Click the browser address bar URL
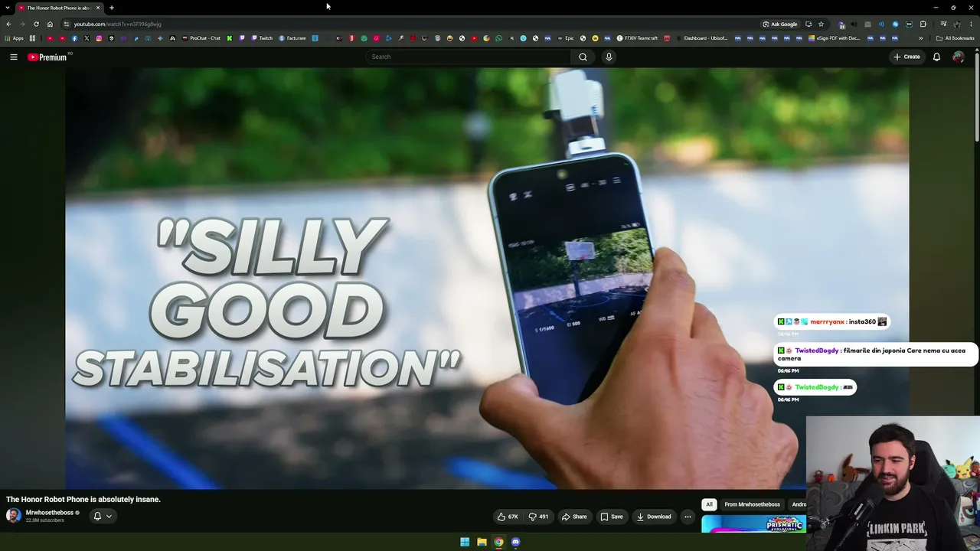Image resolution: width=980 pixels, height=551 pixels. coord(118,24)
